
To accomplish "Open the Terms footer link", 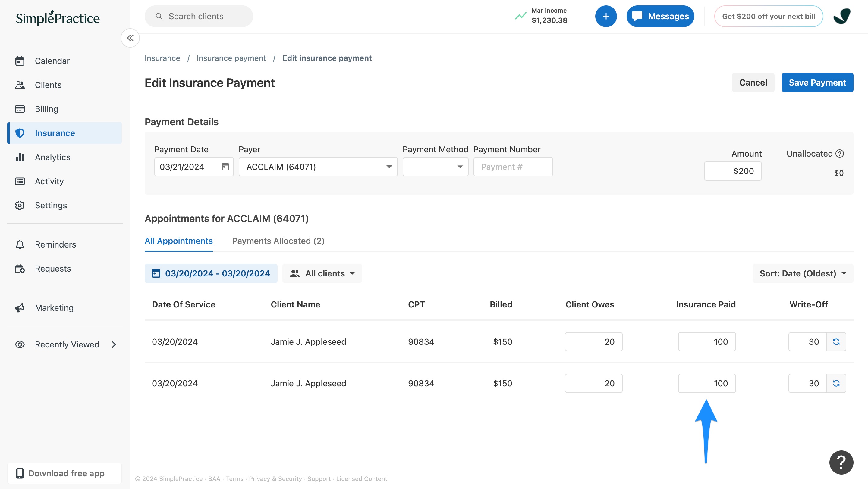I will click(x=234, y=478).
